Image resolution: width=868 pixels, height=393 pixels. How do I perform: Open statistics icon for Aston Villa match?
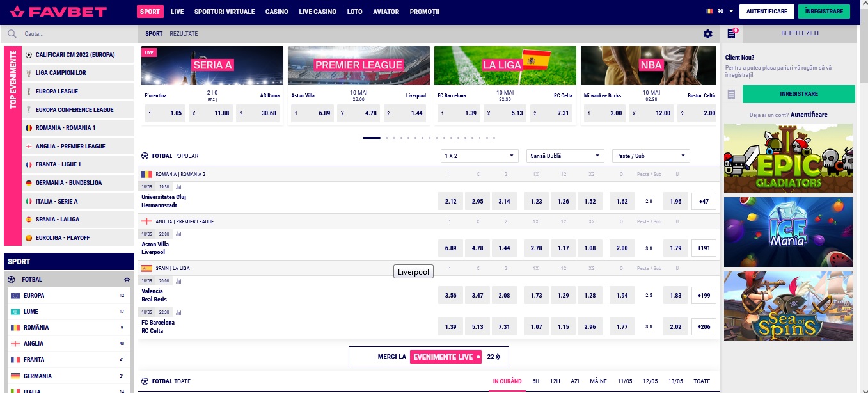178,234
